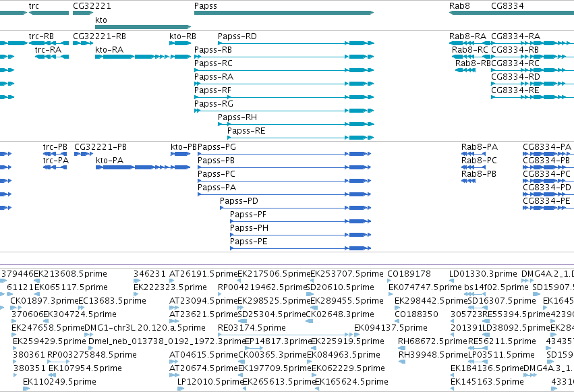
Task: Click the kto-PA protein label
Action: (x=110, y=161)
